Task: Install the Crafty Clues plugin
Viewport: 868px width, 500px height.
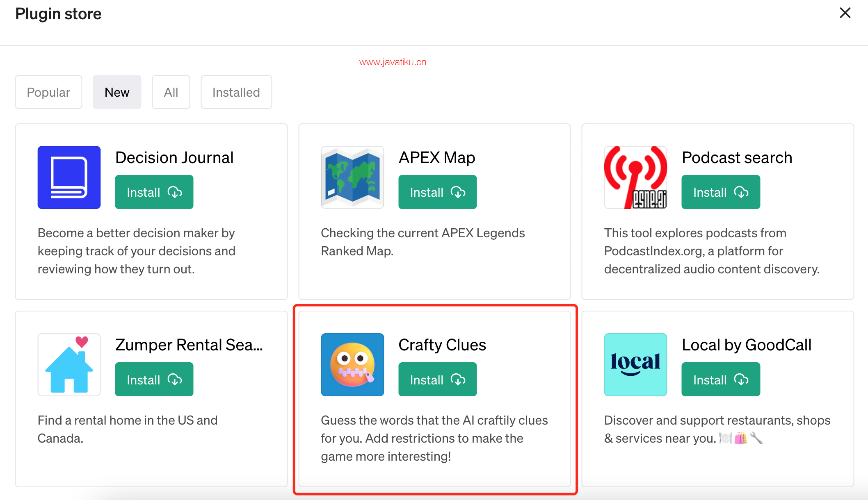Action: tap(438, 380)
